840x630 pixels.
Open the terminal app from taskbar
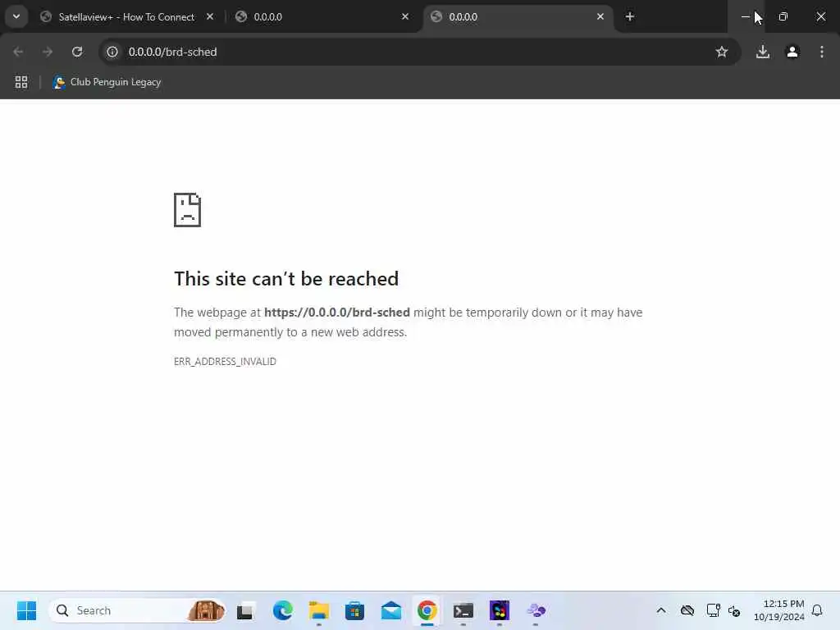463,610
